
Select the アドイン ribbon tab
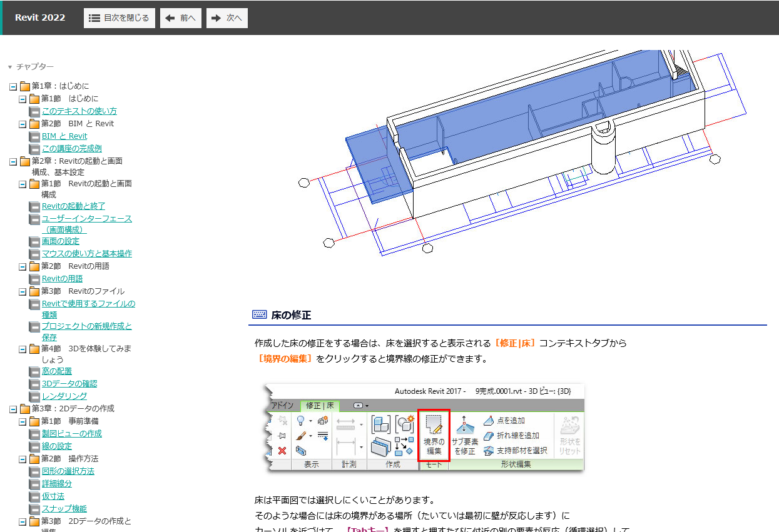282,406
